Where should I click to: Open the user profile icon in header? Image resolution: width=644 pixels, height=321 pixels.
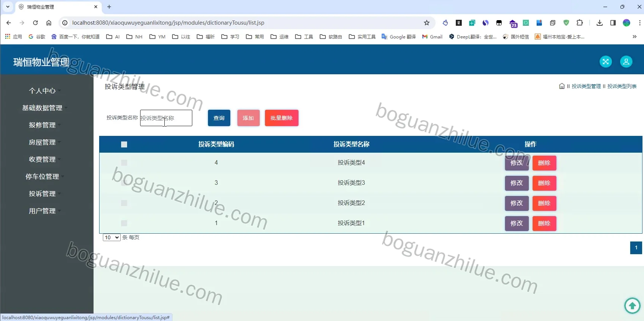[626, 62]
